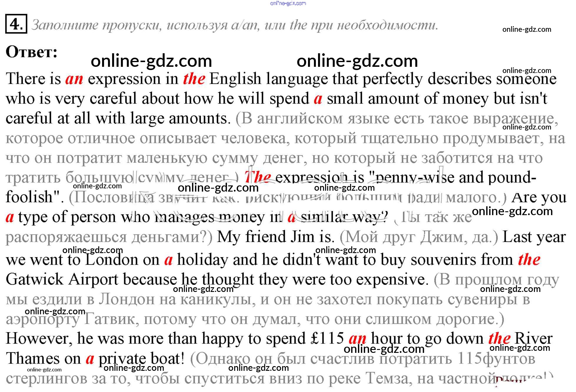Click the small online-gdz.com link at top center

[x=288, y=3]
